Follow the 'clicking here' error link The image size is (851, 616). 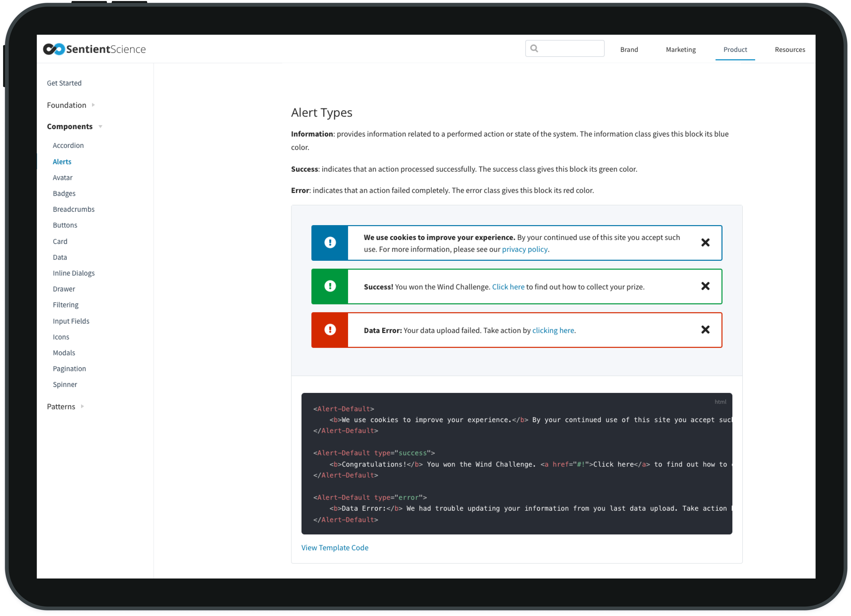(x=553, y=330)
